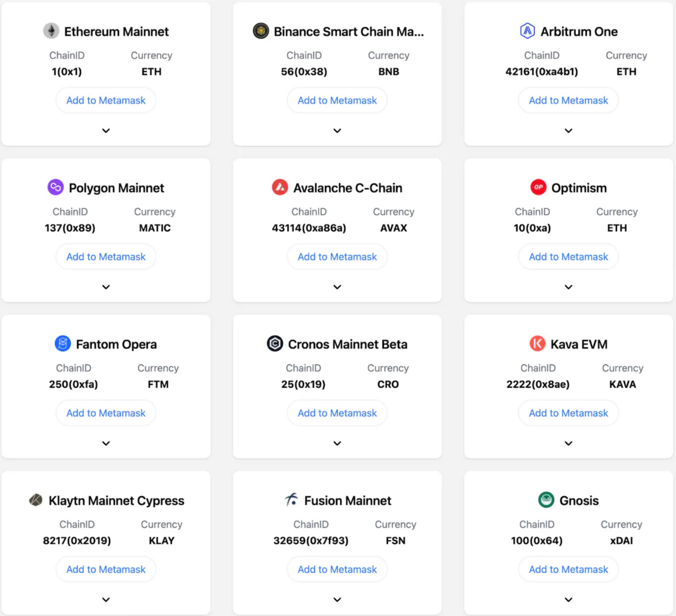676x616 pixels.
Task: Expand Klaytn Mainnet Cypress card chevron
Action: (x=106, y=600)
